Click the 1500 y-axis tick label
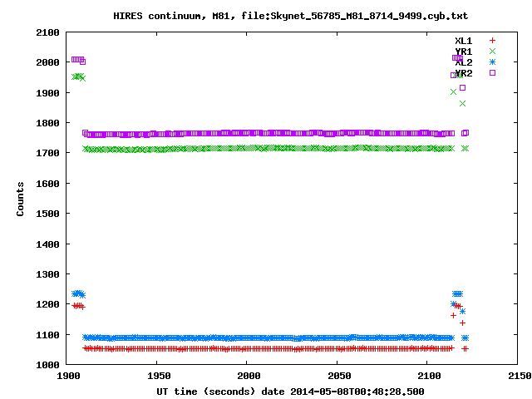The width and height of the screenshot is (532, 399). (x=48, y=214)
